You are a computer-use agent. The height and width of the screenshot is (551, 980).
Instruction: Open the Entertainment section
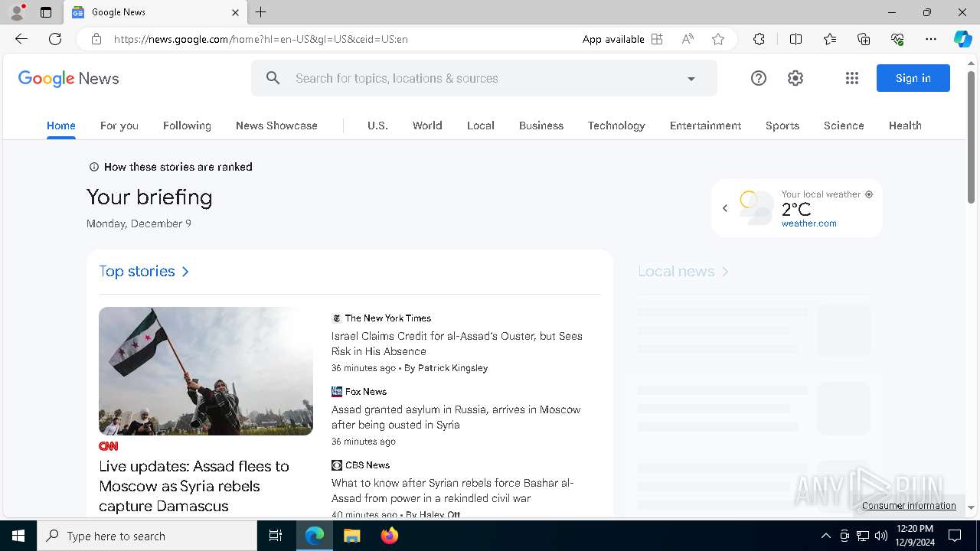pos(705,126)
